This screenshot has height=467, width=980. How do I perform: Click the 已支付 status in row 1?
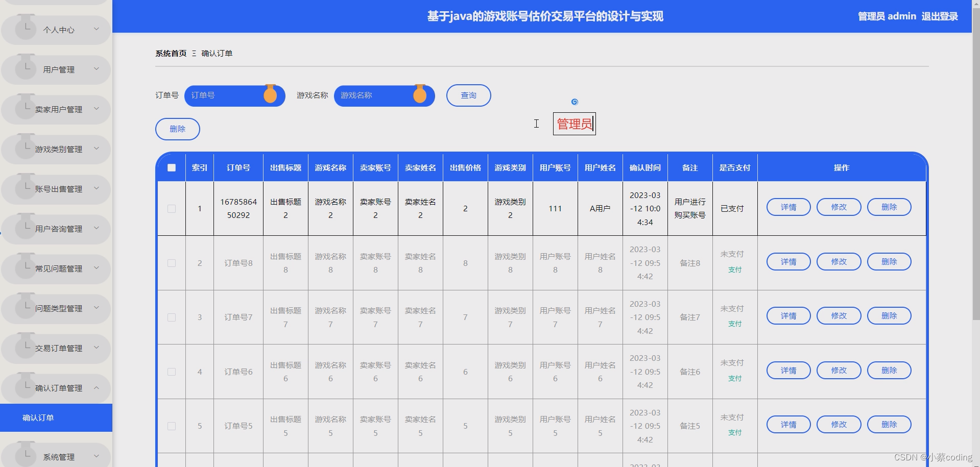click(732, 209)
